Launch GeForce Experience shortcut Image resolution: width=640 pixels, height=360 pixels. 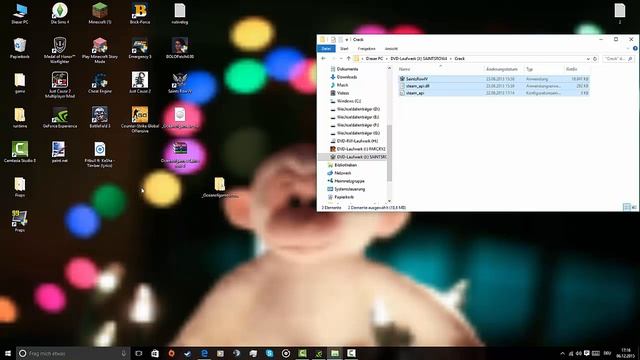(60, 118)
